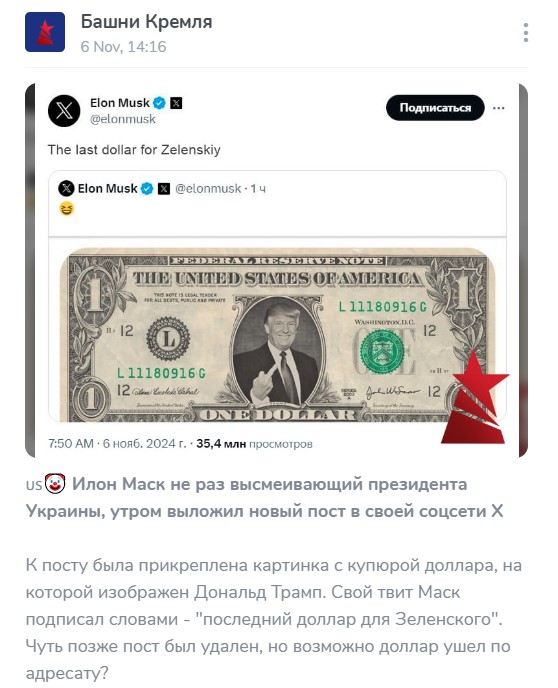Click the @elonmusk handle under the name
The height and width of the screenshot is (688, 558).
(123, 119)
